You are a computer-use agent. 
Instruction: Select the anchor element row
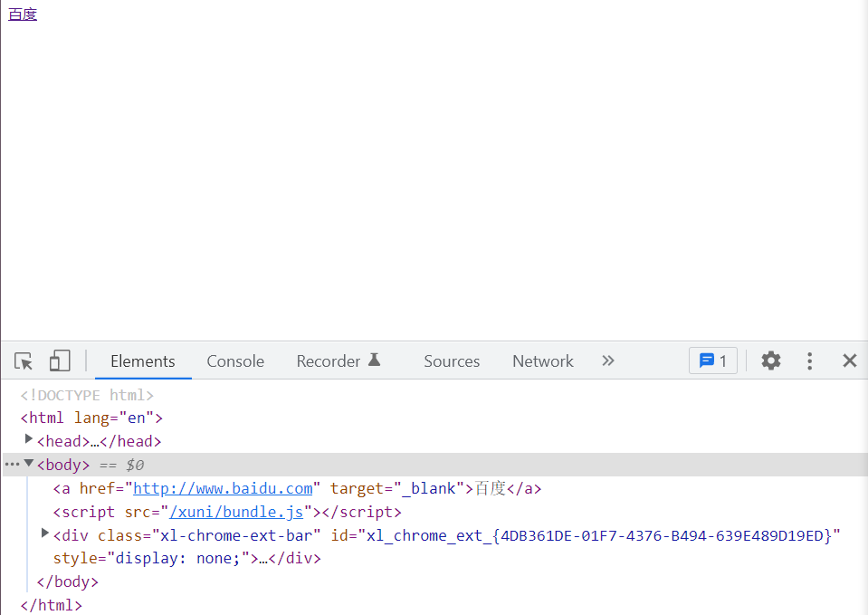pyautogui.click(x=297, y=489)
